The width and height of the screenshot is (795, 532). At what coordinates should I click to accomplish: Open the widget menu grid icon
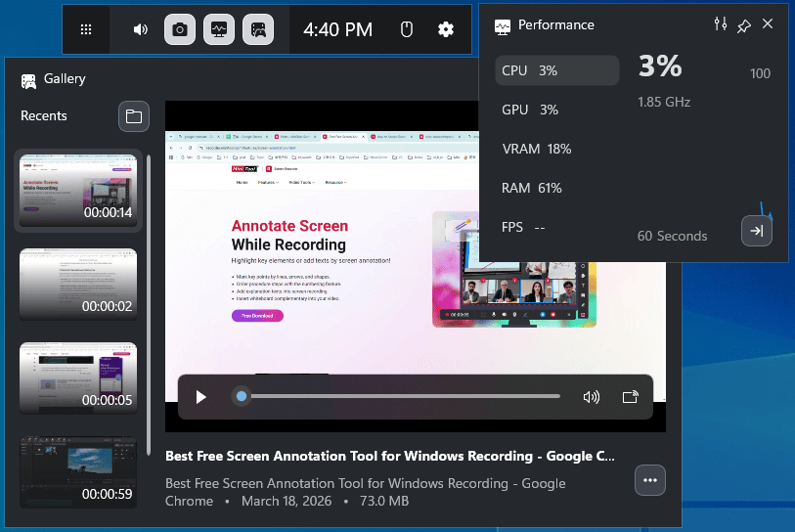(86, 29)
